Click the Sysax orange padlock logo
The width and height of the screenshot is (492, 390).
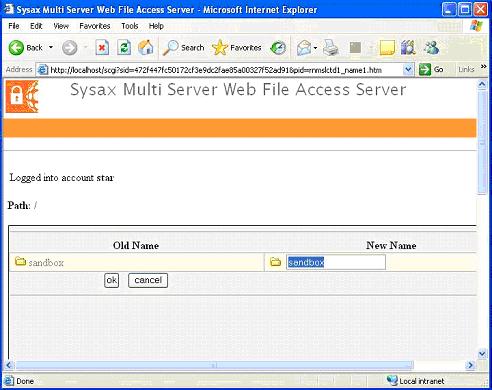(x=22, y=96)
